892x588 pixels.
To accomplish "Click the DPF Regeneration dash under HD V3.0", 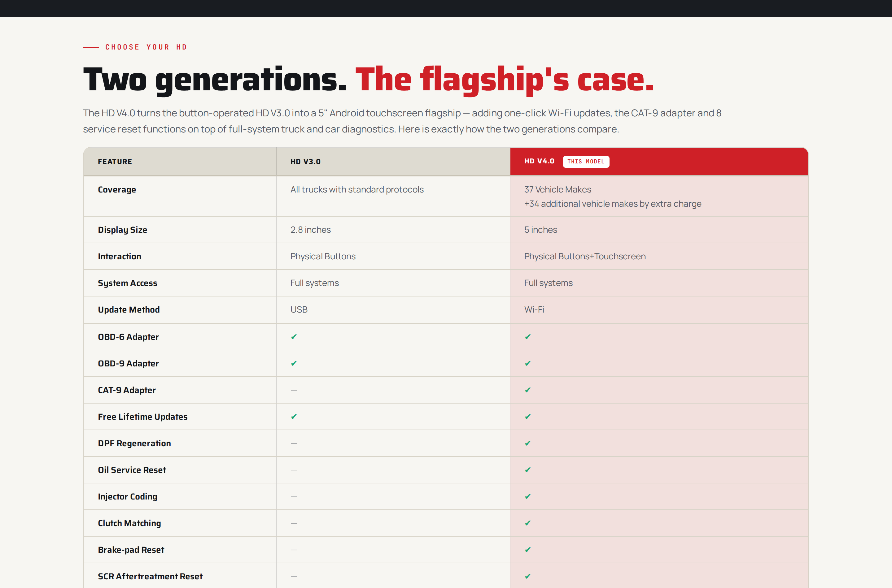I will pos(294,443).
